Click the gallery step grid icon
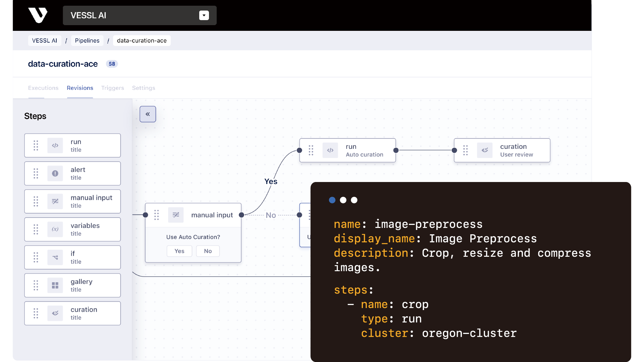Screen dimensions: 644x362 point(55,285)
